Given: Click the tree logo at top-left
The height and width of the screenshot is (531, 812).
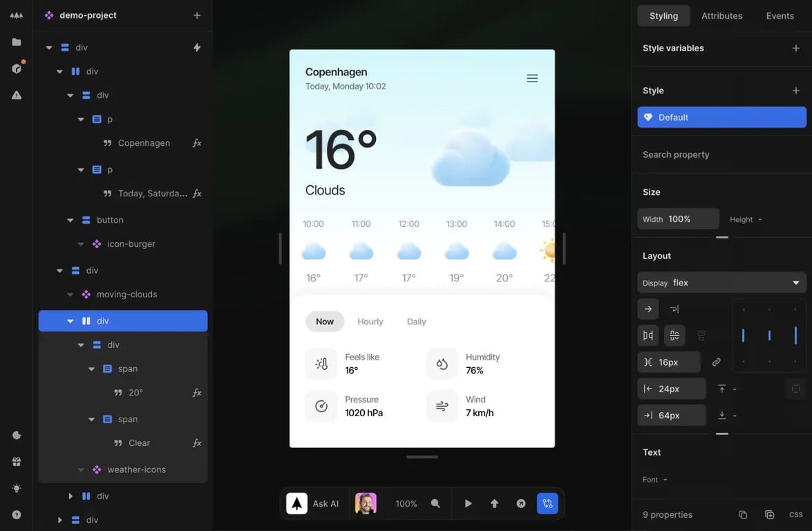Looking at the screenshot, I should [17, 15].
